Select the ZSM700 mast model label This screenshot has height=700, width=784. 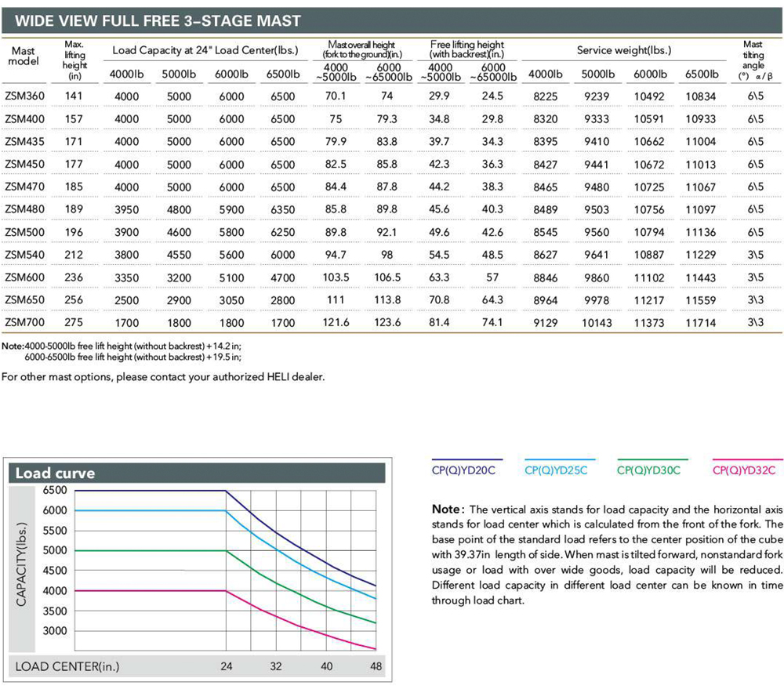(x=24, y=321)
